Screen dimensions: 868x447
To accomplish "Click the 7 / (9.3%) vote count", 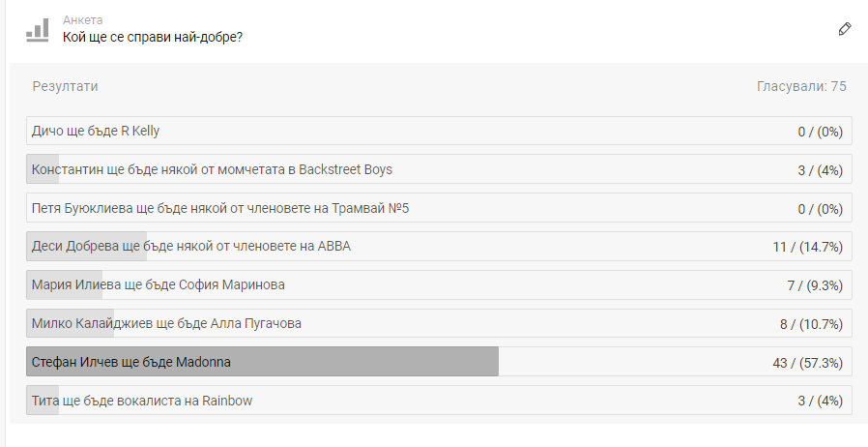I will [x=815, y=285].
